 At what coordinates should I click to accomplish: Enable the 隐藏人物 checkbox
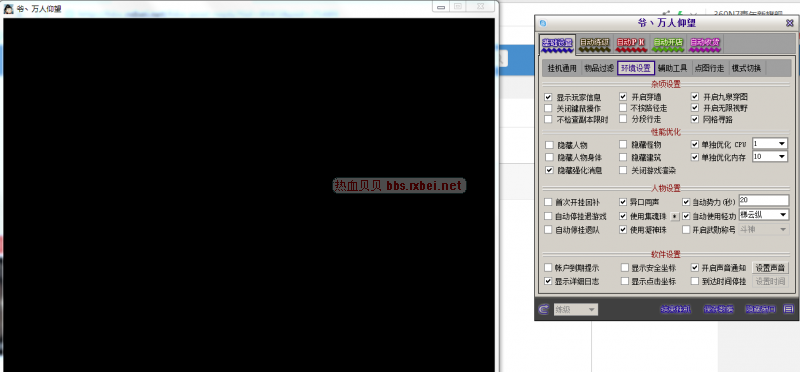(x=549, y=145)
